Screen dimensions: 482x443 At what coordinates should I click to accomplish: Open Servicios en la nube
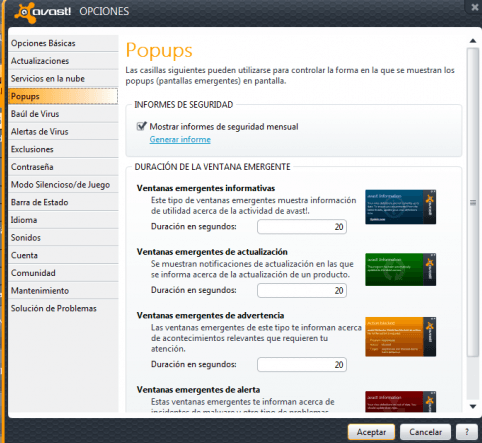point(63,79)
